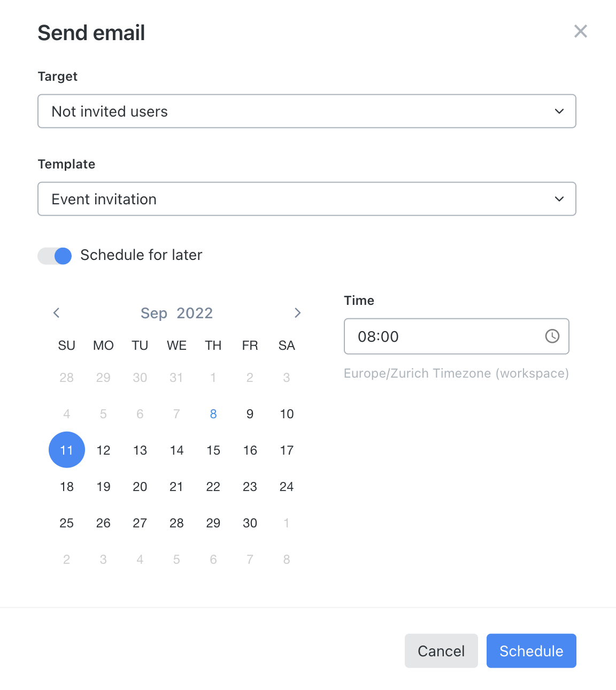
Task: Select Wednesday September 21
Action: click(x=176, y=487)
